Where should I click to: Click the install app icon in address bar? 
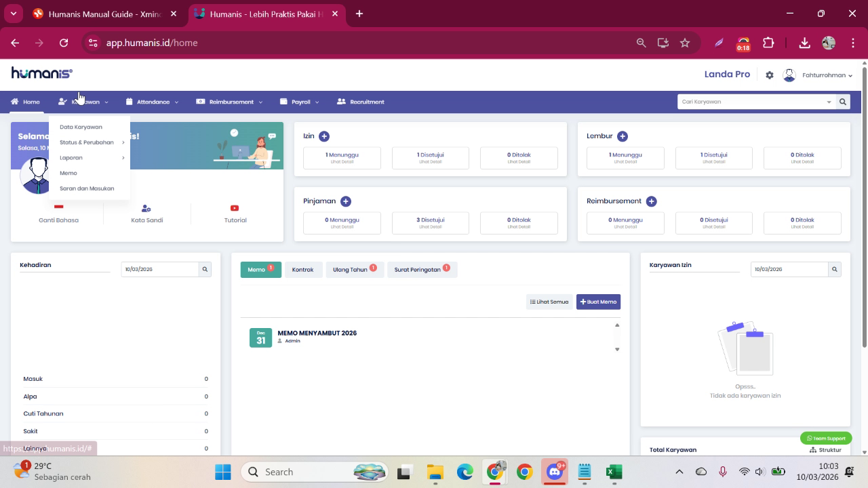pos(663,43)
